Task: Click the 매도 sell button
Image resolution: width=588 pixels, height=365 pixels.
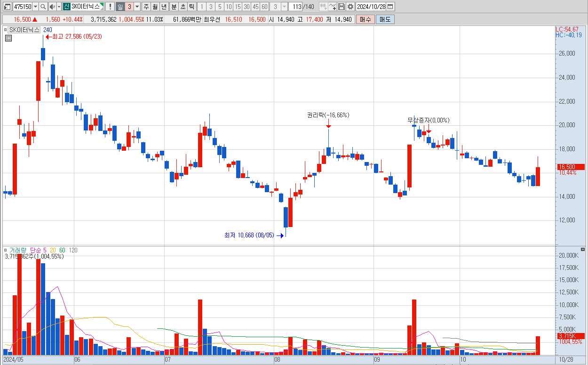Action: pyautogui.click(x=385, y=19)
